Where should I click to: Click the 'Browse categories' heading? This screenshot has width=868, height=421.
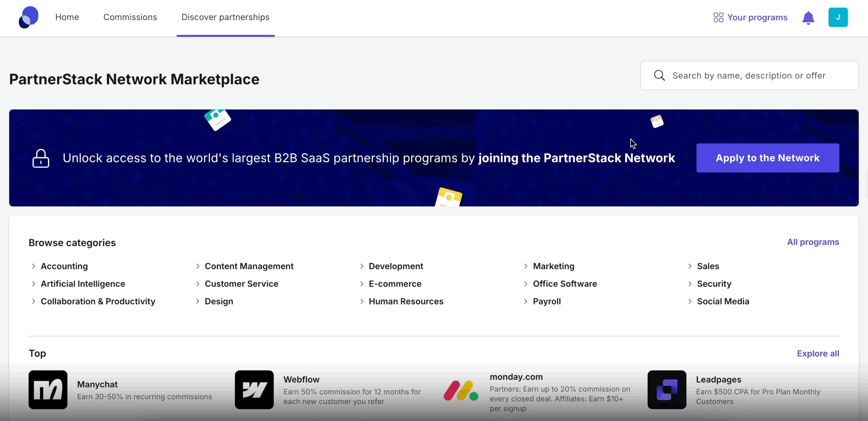[x=72, y=242]
